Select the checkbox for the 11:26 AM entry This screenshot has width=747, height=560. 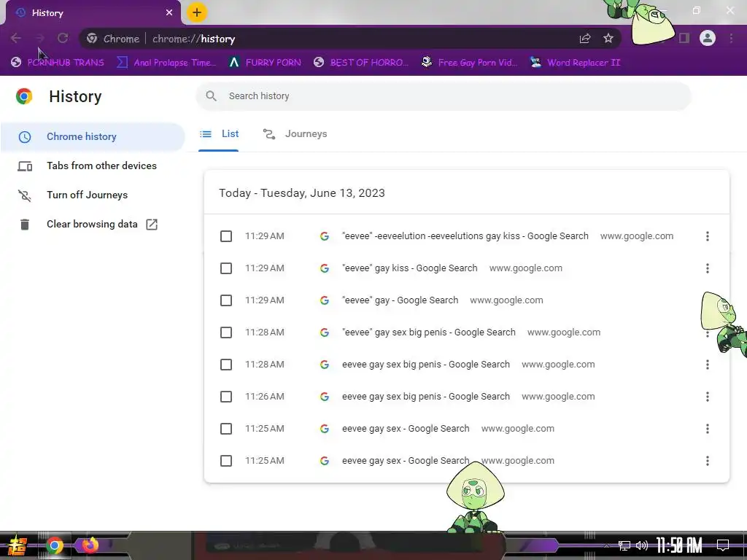tap(226, 397)
